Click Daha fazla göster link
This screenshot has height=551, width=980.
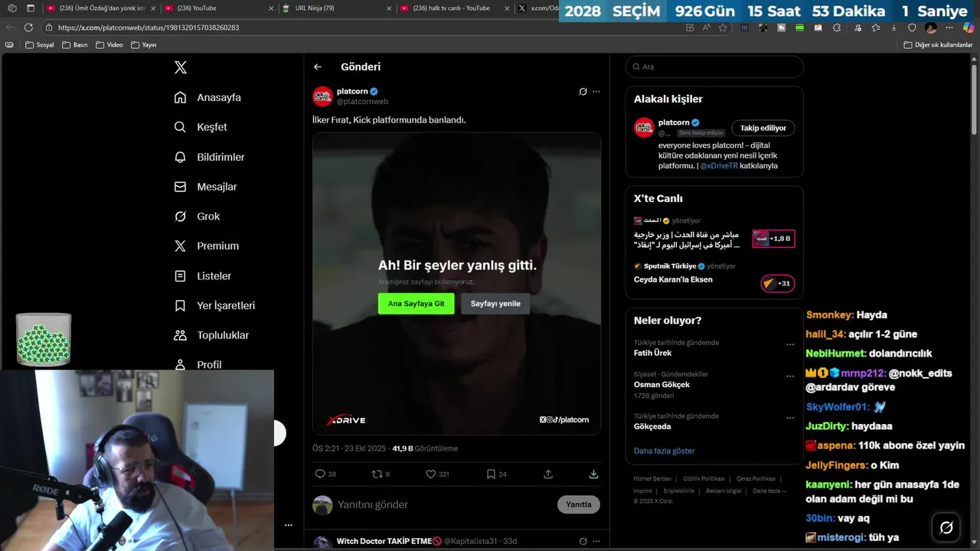(664, 451)
